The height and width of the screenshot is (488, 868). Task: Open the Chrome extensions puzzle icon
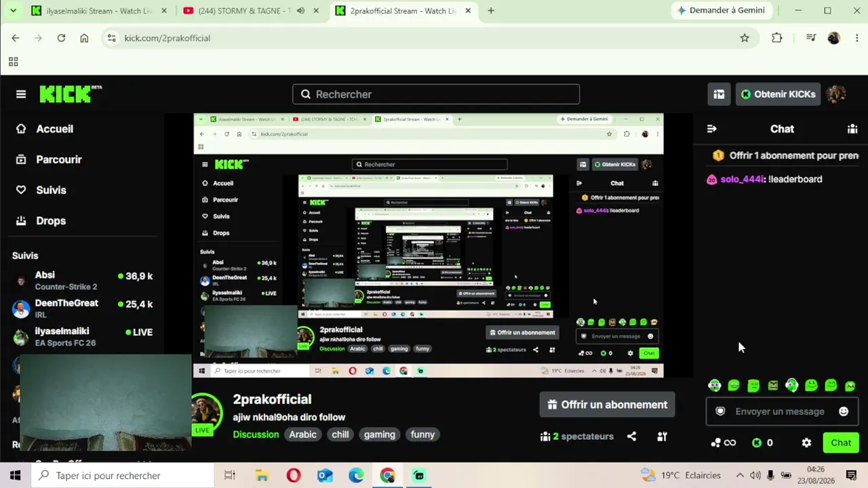pyautogui.click(x=777, y=38)
